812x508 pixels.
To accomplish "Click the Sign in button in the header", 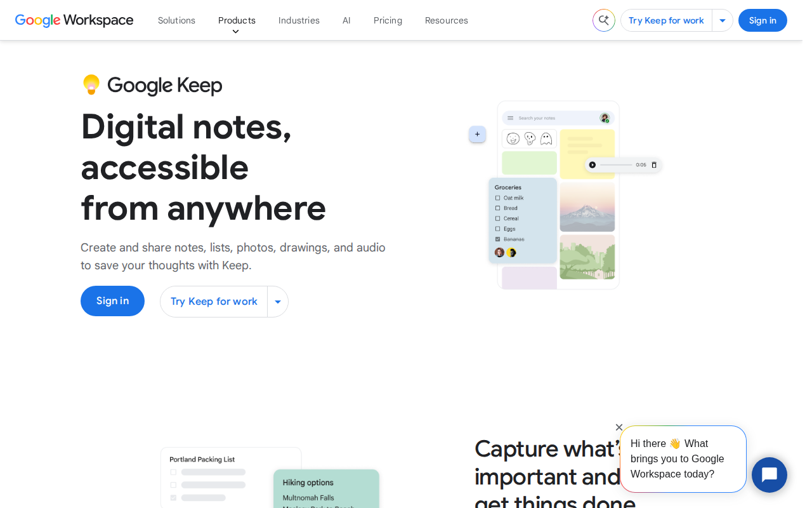I will point(763,20).
